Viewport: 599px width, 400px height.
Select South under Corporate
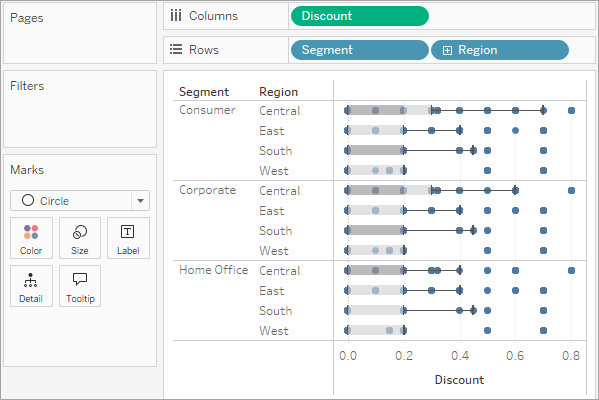(x=275, y=230)
